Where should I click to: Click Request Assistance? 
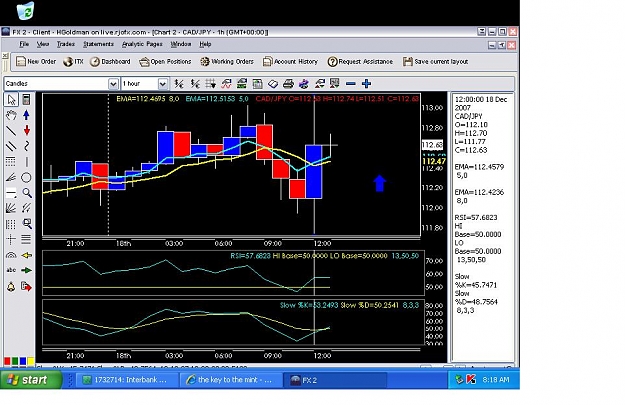click(360, 61)
